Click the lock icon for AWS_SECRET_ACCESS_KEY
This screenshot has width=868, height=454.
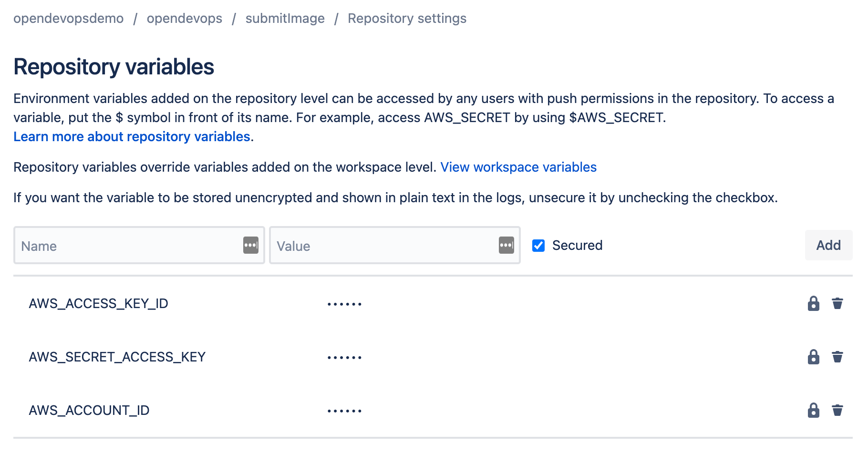pyautogui.click(x=813, y=357)
